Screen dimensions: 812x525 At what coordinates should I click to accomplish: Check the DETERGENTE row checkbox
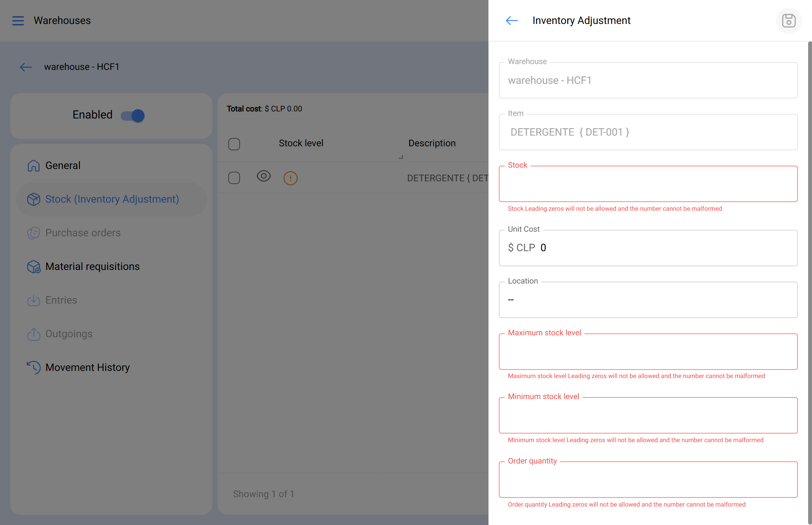(234, 178)
